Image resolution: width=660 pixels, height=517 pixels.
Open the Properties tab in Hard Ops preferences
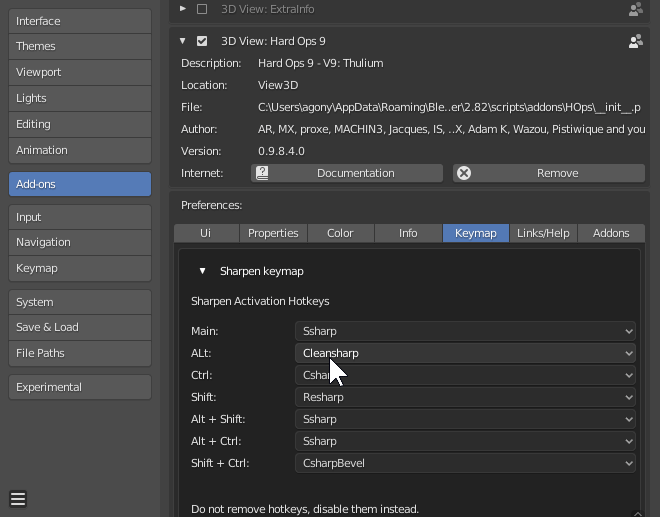click(273, 233)
